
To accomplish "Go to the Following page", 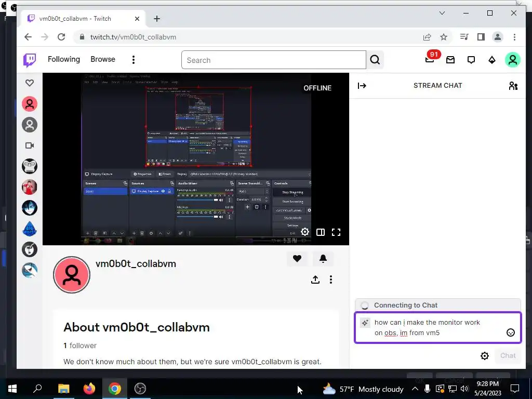I will (64, 59).
